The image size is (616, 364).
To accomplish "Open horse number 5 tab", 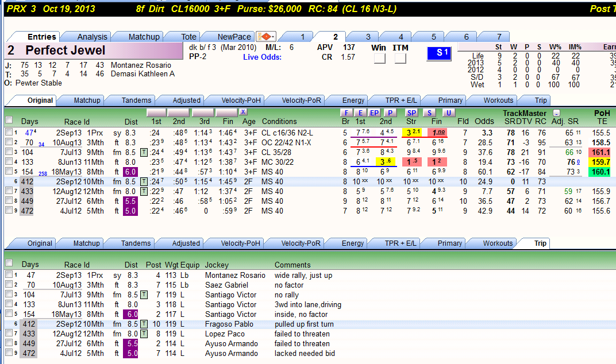I will [434, 37].
